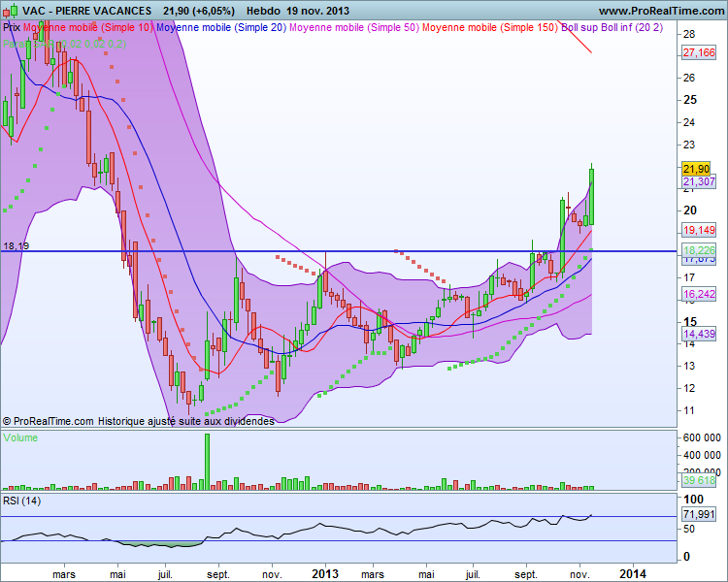Select Moyenne mobile (Simple 20) legend
The width and height of the screenshot is (728, 582).
pyautogui.click(x=221, y=27)
